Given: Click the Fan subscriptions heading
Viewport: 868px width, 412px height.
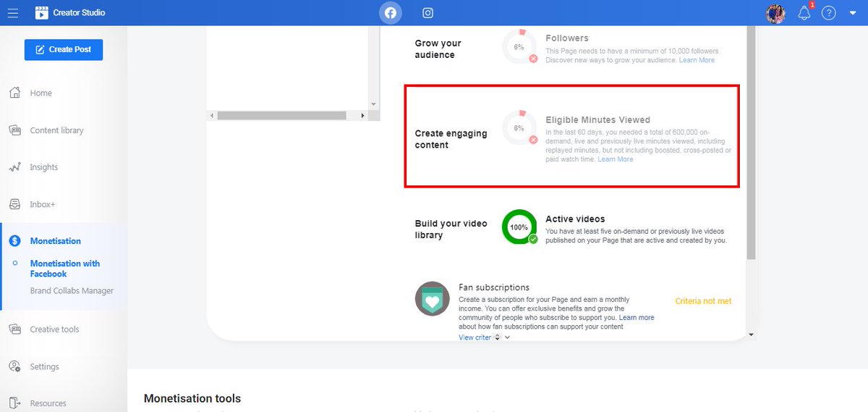Looking at the screenshot, I should pos(494,287).
